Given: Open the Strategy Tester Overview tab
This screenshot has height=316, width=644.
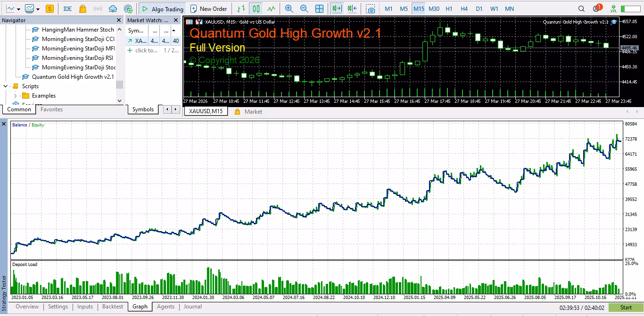Looking at the screenshot, I should tap(27, 307).
